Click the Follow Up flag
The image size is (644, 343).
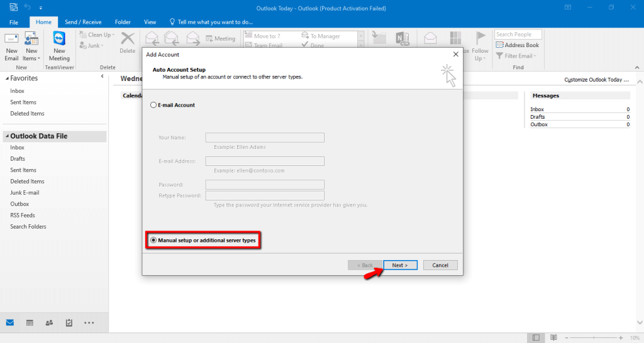(x=480, y=46)
